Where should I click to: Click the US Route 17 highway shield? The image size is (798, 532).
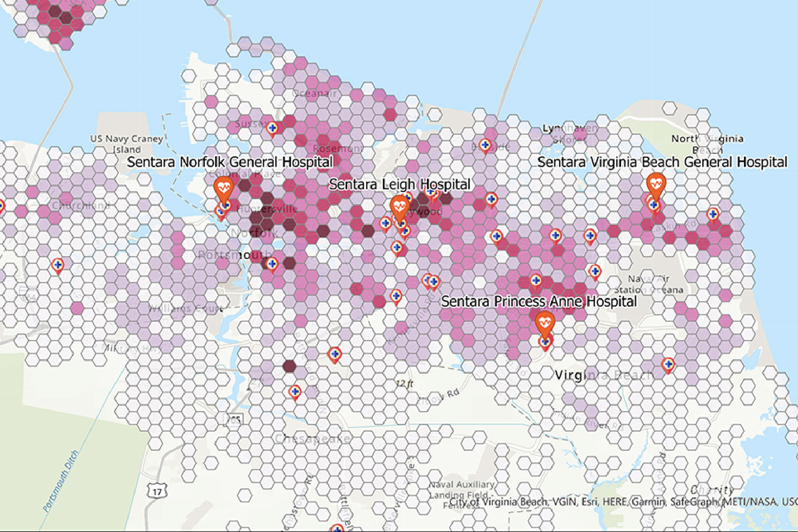157,491
